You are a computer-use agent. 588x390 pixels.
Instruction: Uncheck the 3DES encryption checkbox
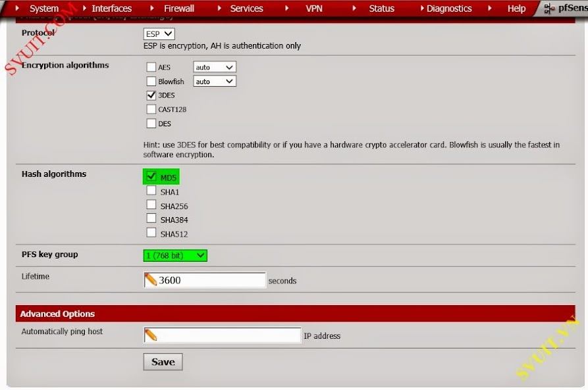coord(151,95)
